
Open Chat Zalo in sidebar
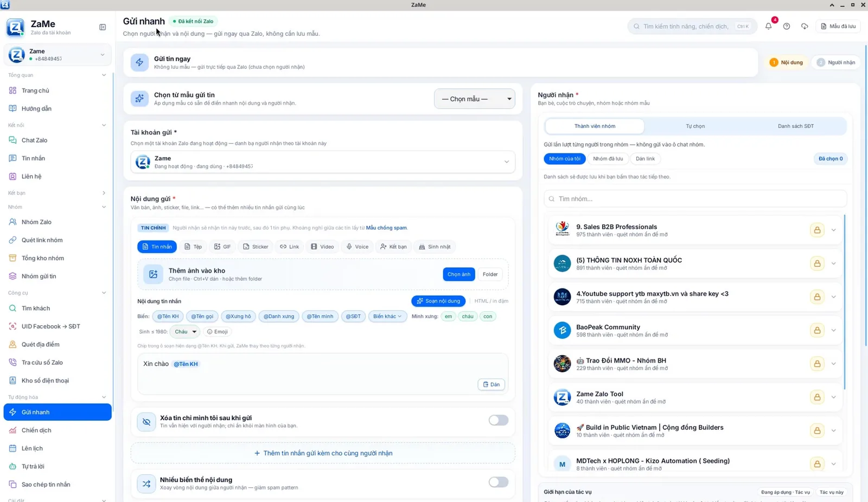(58, 140)
